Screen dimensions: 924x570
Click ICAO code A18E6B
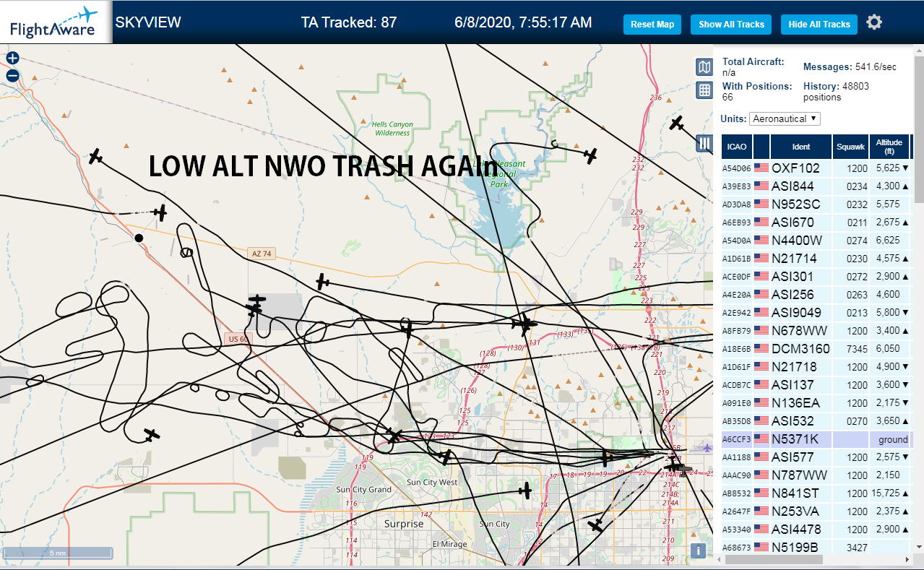[x=736, y=349]
